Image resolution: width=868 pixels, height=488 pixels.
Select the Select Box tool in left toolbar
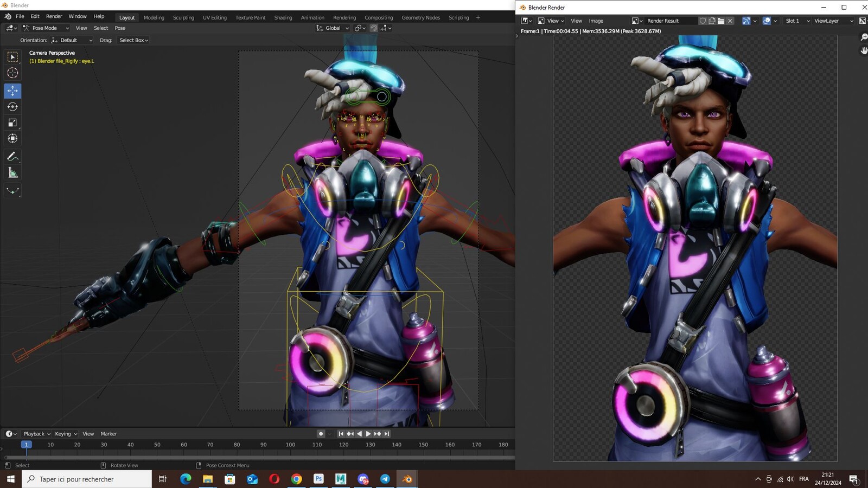point(12,57)
